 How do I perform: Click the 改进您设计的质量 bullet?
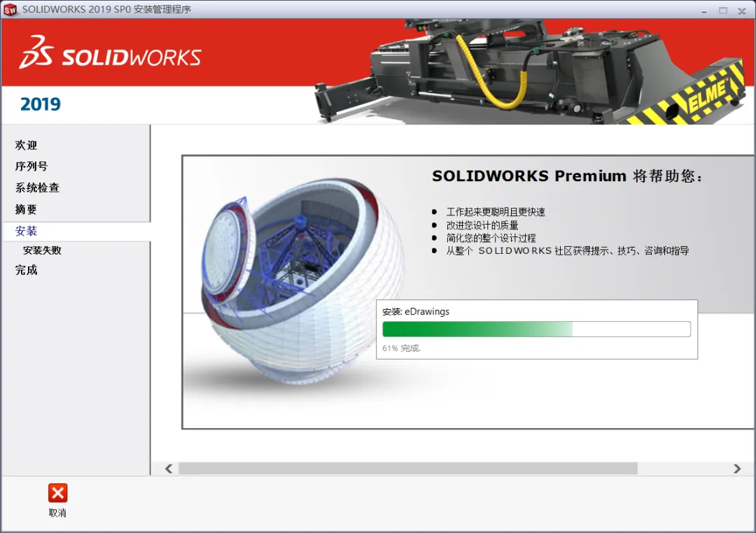tap(482, 225)
